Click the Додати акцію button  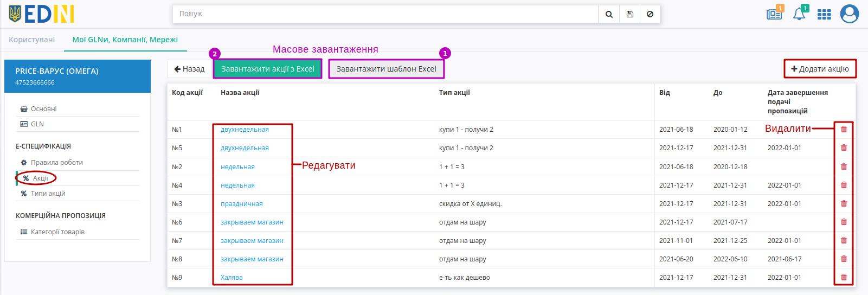[820, 69]
